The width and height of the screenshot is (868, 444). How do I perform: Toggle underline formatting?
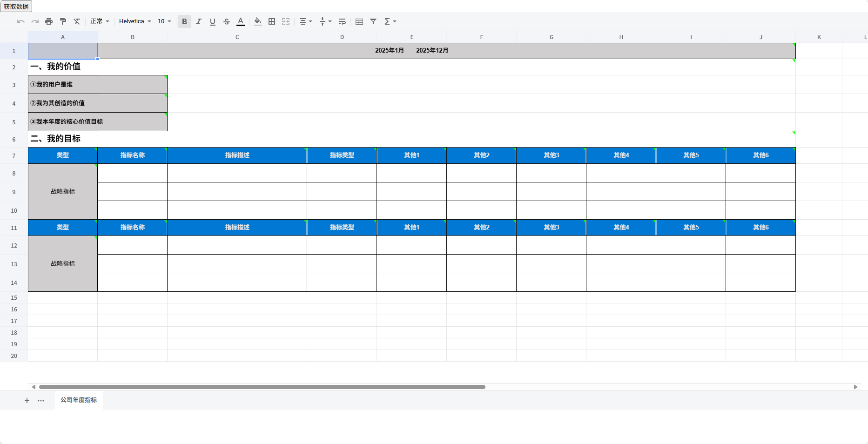tap(212, 21)
